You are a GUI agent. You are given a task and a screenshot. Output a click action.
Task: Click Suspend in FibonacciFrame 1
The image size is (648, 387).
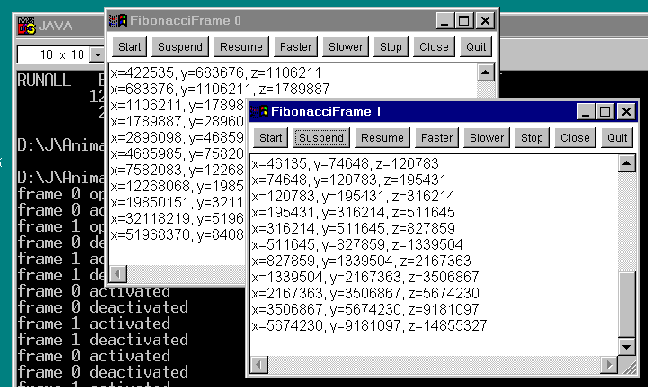tap(321, 138)
